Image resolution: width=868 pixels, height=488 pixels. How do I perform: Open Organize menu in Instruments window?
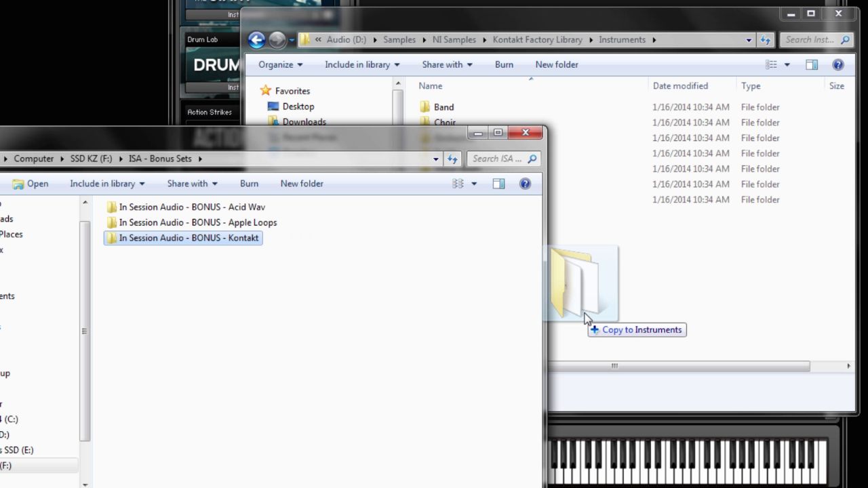click(x=280, y=65)
